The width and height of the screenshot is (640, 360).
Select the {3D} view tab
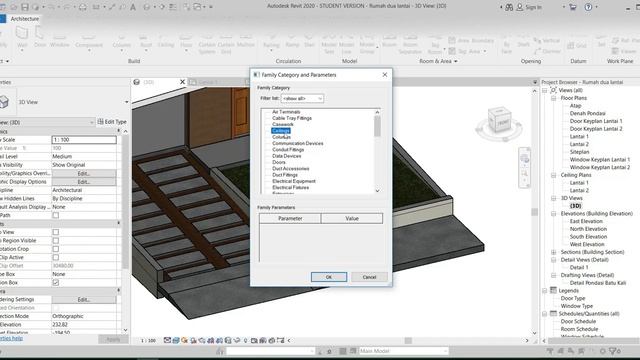[159, 82]
